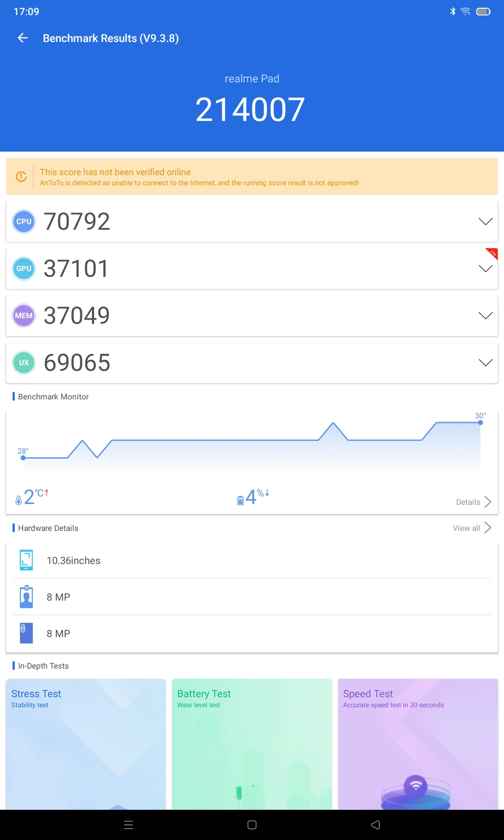
Task: Tap the Benchmark Results (V9.3.8) title
Action: point(111,38)
